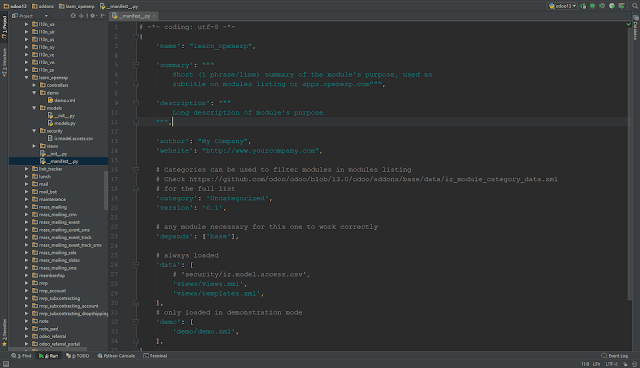Viewport: 640px width, 368px height.
Task: Open Project panel settings gear
Action: [93, 16]
